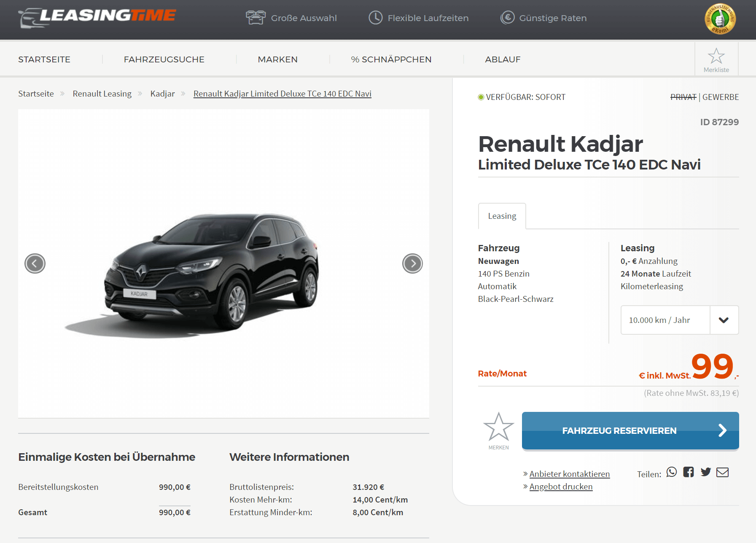Click the cars icon beside Große Auswahl
This screenshot has width=756, height=543.
click(x=256, y=18)
